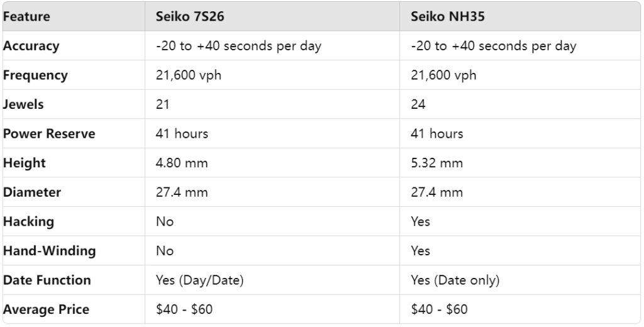Click the Jewels row label
The image size is (644, 327).
tap(23, 104)
